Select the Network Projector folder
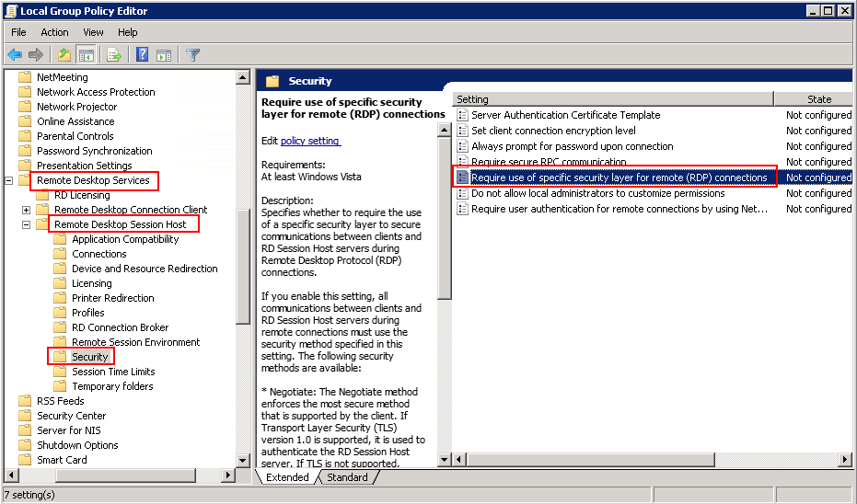Image resolution: width=857 pixels, height=504 pixels. (x=77, y=107)
